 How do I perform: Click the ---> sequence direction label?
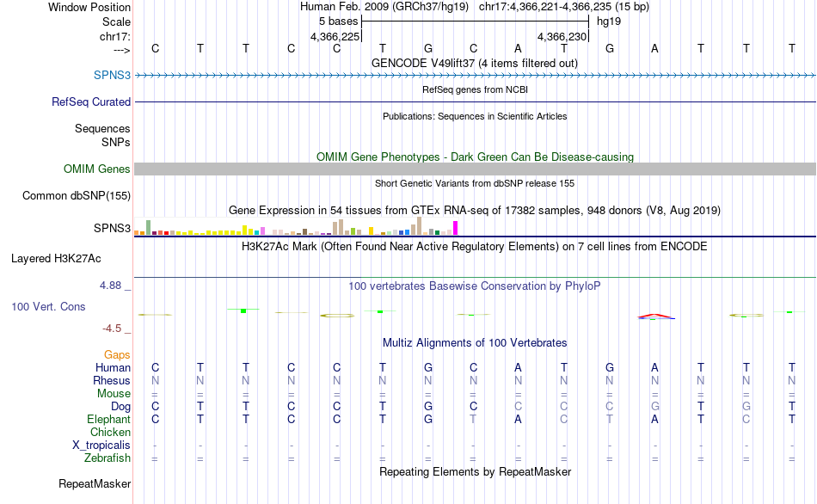pos(121,50)
